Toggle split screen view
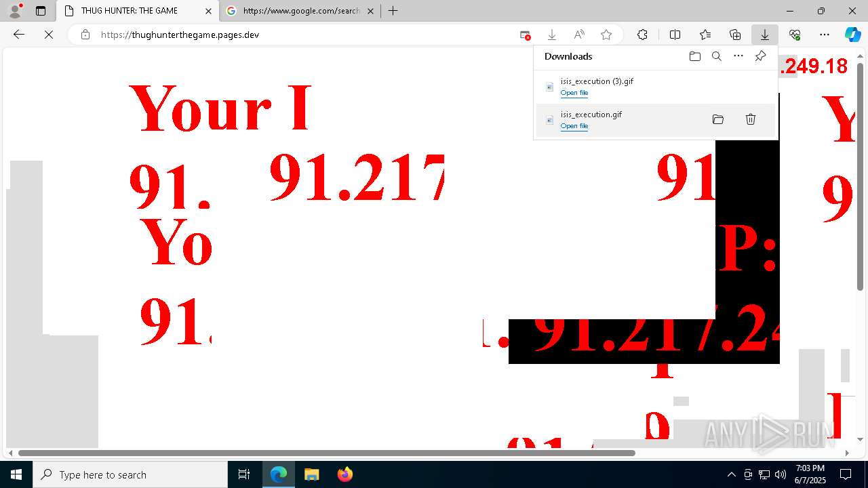Viewport: 868px width, 488px height. tap(675, 35)
